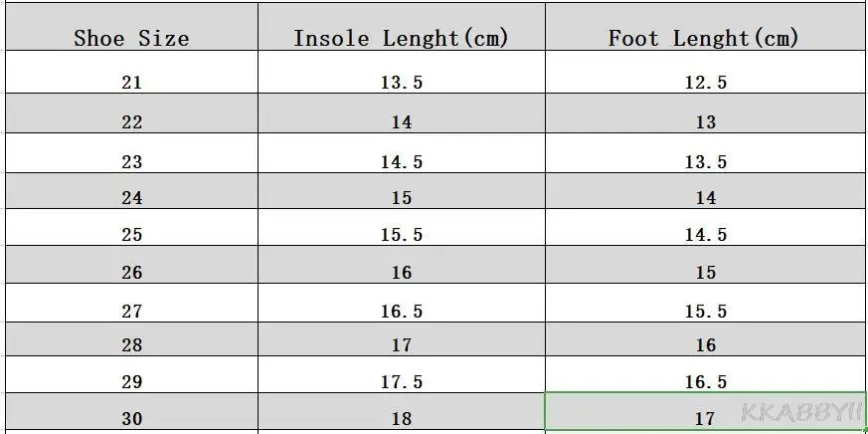Select insole length value 18
Viewport: 868px width, 434px height.
pyautogui.click(x=401, y=419)
